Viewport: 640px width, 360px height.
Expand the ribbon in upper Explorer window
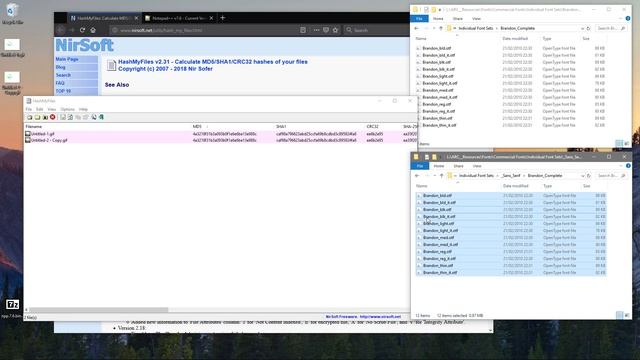pyautogui.click(x=621, y=18)
